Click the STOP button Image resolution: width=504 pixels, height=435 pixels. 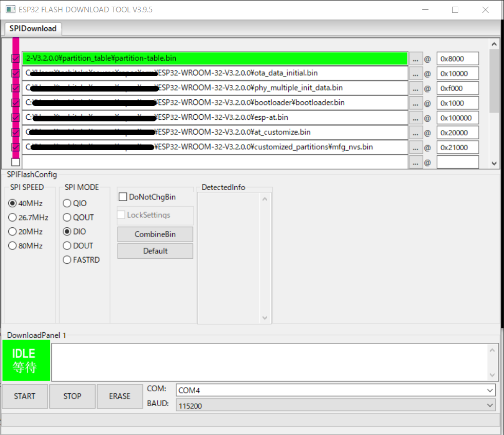(72, 396)
